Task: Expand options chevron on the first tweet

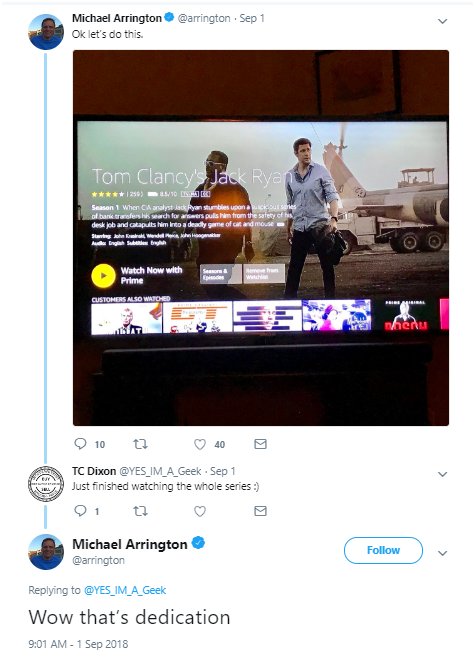Action: [x=442, y=21]
